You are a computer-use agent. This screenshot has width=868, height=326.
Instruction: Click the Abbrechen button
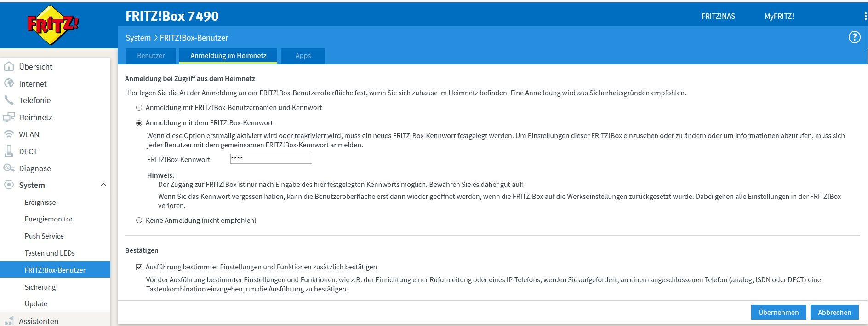tap(834, 312)
